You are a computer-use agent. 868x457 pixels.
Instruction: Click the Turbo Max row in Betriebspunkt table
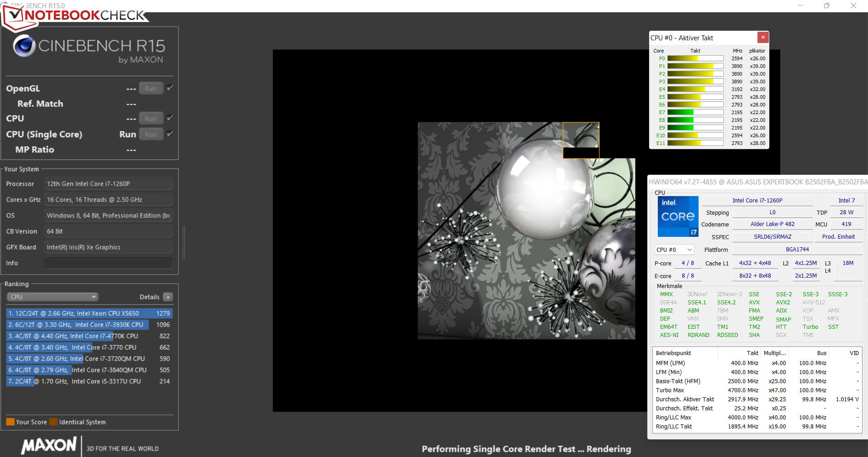coord(757,390)
